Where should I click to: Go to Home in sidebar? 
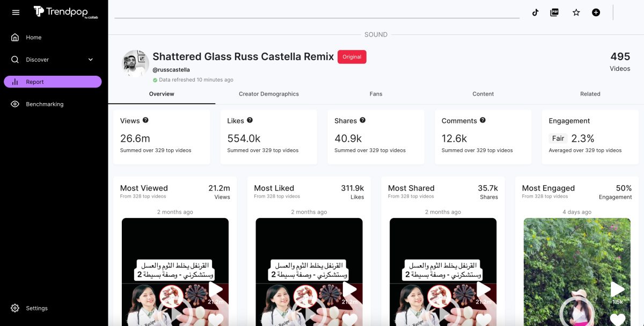(x=33, y=38)
